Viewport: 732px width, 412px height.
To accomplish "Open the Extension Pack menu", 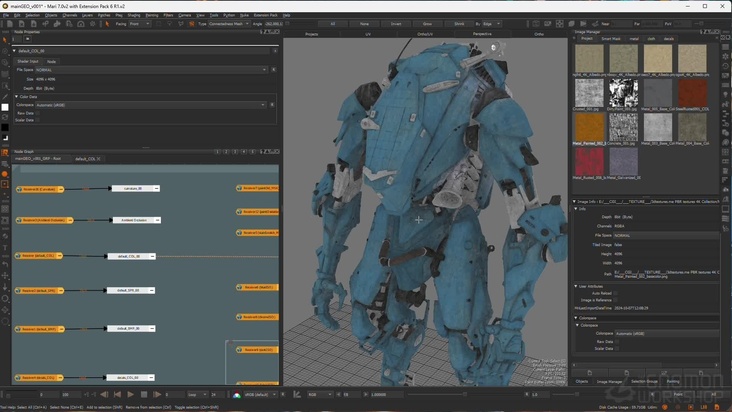I will point(266,15).
